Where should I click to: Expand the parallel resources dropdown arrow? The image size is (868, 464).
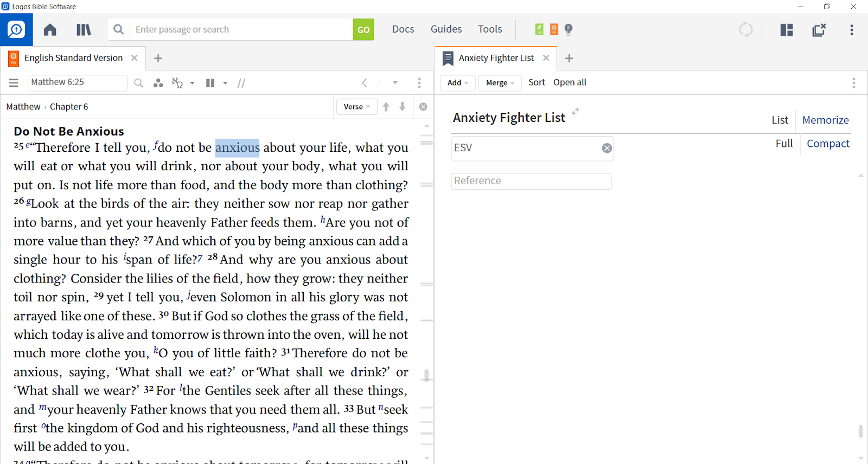click(225, 83)
